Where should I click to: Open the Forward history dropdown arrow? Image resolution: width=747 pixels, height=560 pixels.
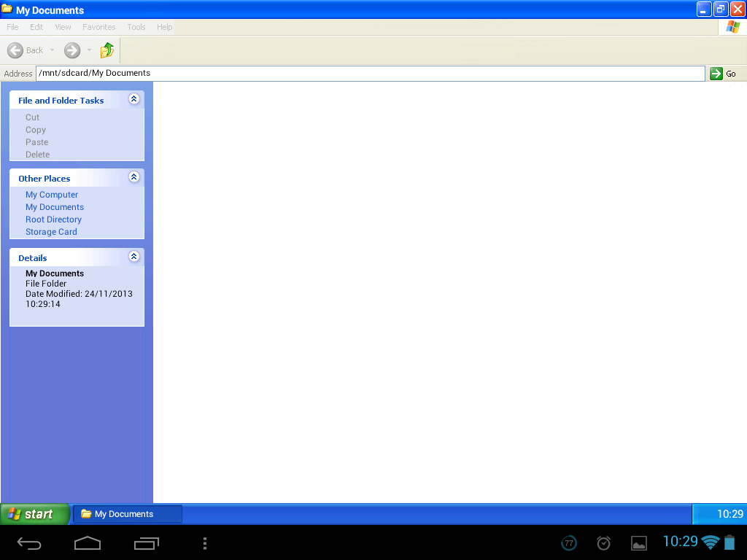click(89, 50)
